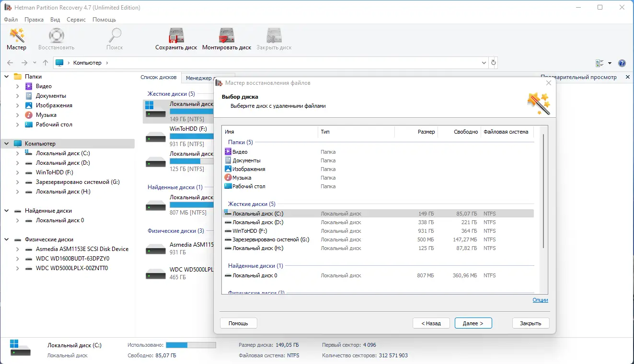Screen dimensions: 634x364
Task: Open the view options dropdown arrow
Action: click(610, 63)
